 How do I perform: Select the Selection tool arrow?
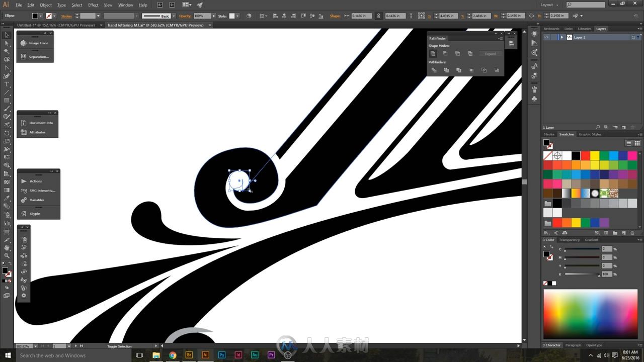pos(7,35)
